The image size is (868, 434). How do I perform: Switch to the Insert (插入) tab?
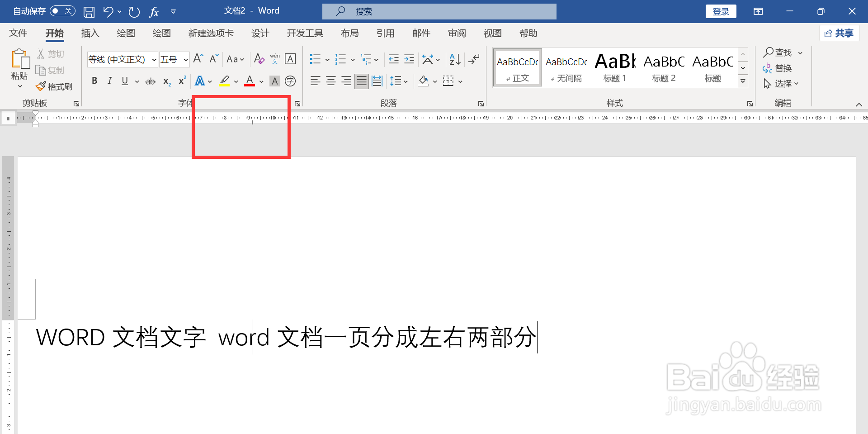pyautogui.click(x=90, y=33)
